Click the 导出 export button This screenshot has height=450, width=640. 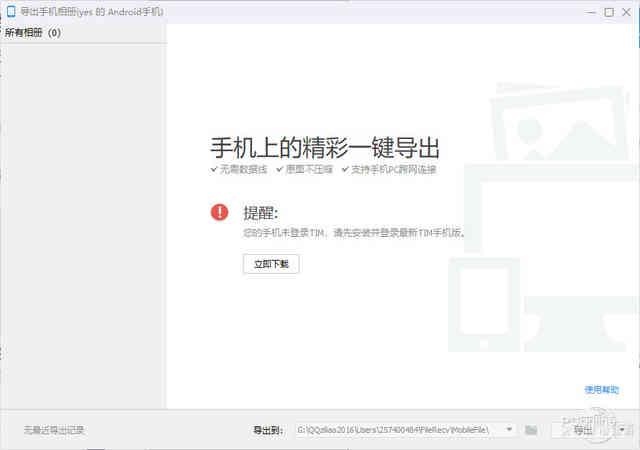click(582, 430)
